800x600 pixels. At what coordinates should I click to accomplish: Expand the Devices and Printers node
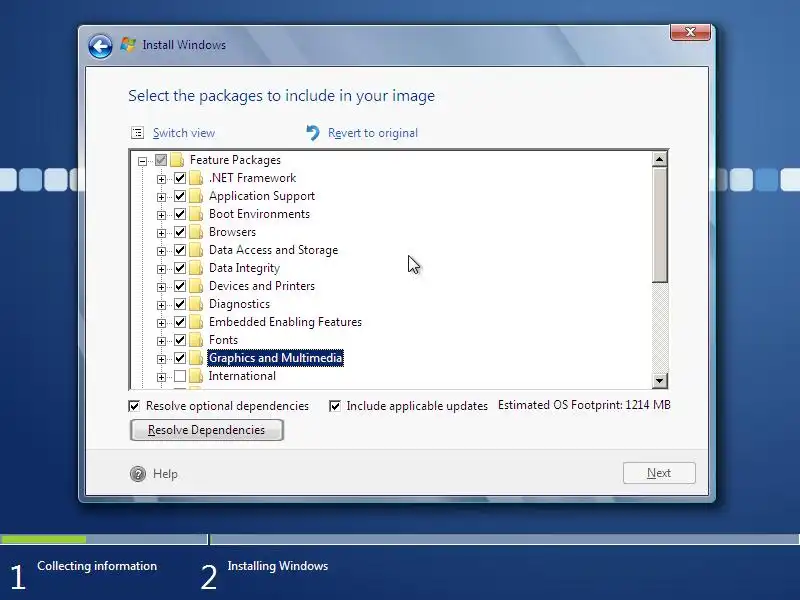pyautogui.click(x=161, y=287)
